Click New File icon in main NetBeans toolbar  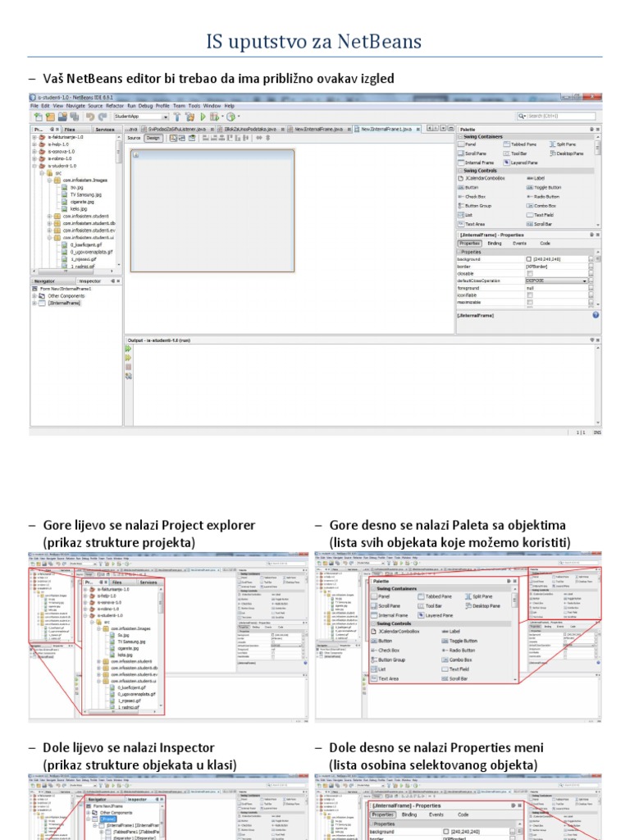point(38,116)
